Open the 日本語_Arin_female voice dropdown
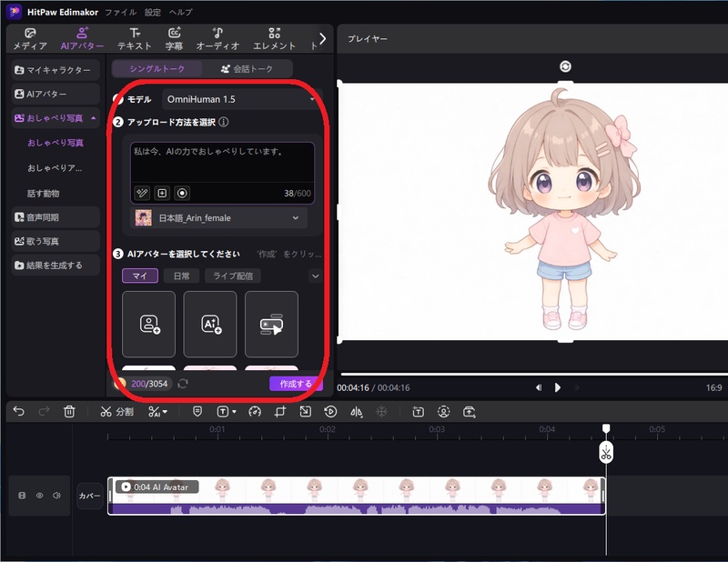This screenshot has height=562, width=728. tap(219, 217)
